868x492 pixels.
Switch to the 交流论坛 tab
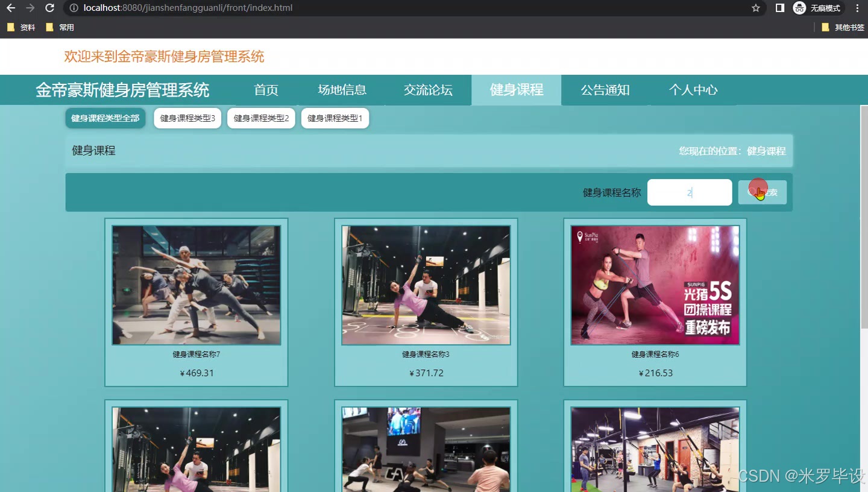point(428,90)
